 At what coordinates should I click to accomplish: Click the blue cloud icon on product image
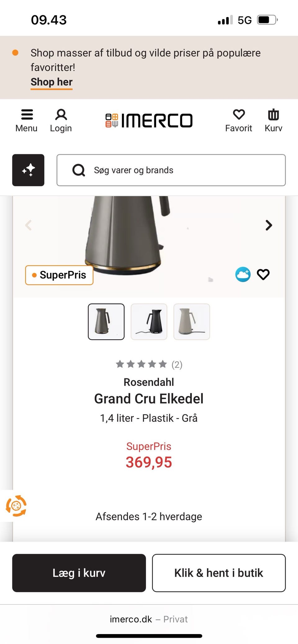[243, 274]
